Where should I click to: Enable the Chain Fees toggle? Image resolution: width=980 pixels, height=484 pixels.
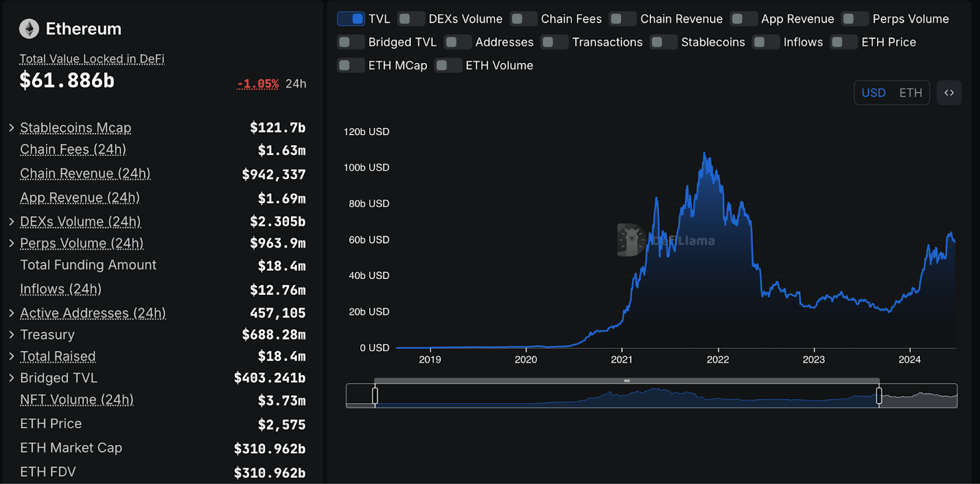pyautogui.click(x=524, y=19)
